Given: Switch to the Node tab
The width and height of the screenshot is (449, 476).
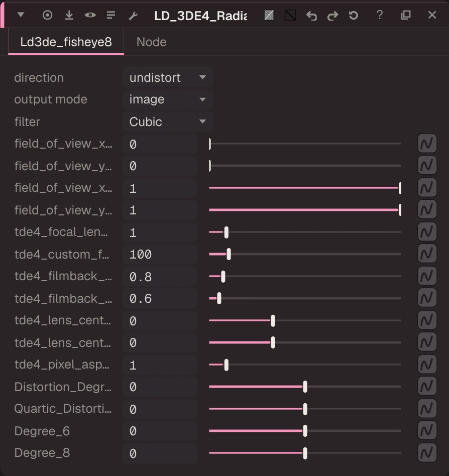Looking at the screenshot, I should [152, 42].
